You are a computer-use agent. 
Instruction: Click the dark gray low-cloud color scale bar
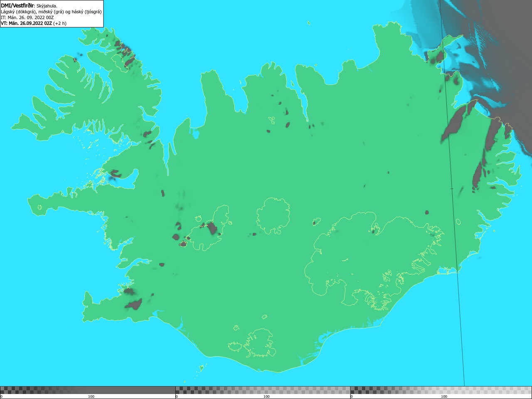tap(88, 390)
